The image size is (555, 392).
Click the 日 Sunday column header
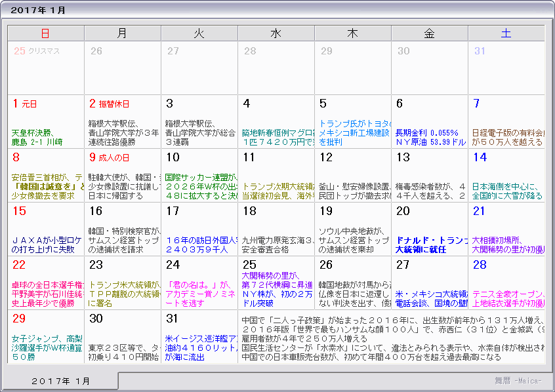coord(46,33)
